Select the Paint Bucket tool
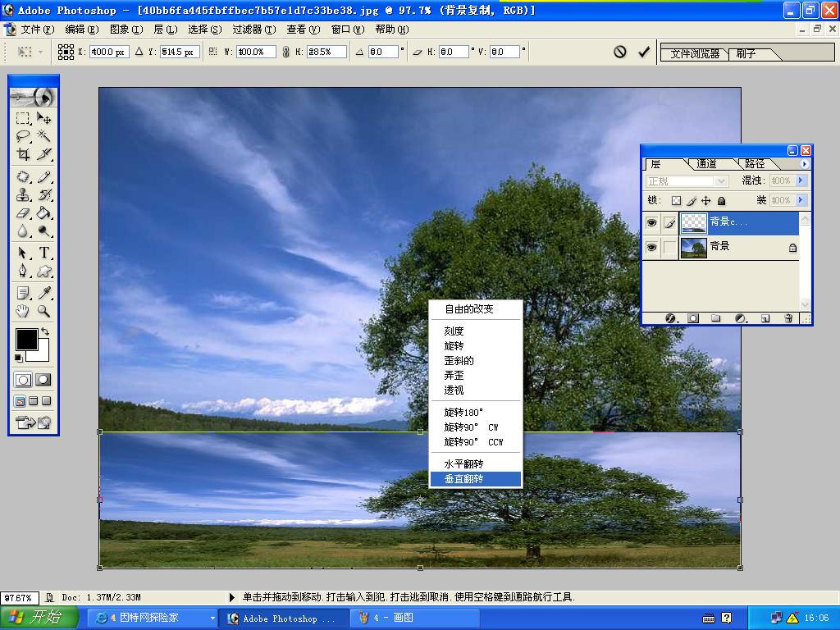840x630 pixels. coord(44,213)
